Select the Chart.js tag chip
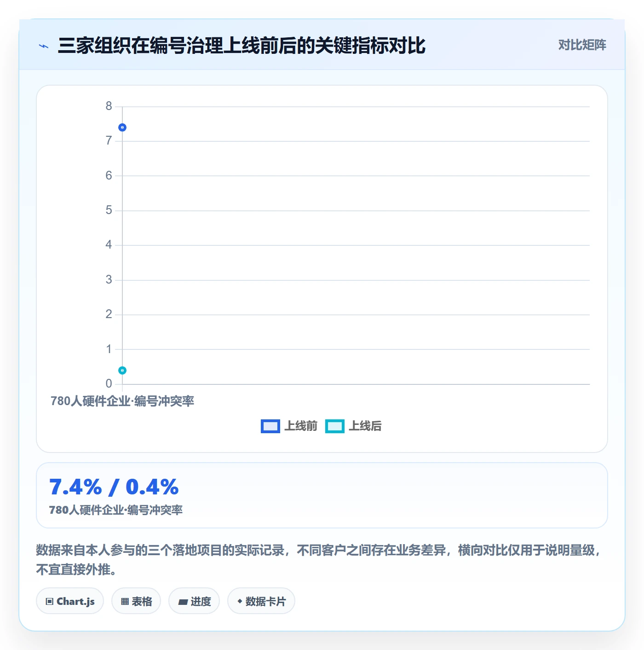Image resolution: width=644 pixels, height=650 pixels. (70, 601)
